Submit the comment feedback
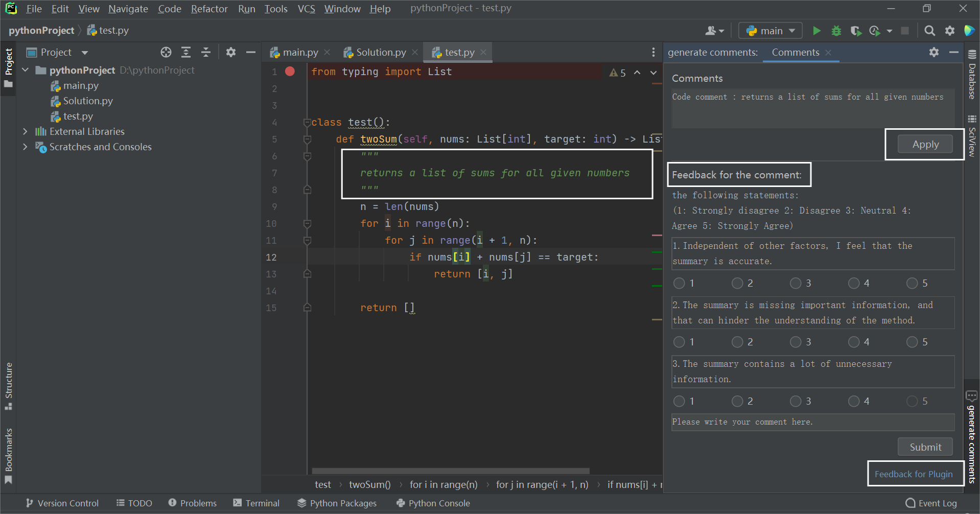Screen dimensions: 980x514 coord(925,447)
